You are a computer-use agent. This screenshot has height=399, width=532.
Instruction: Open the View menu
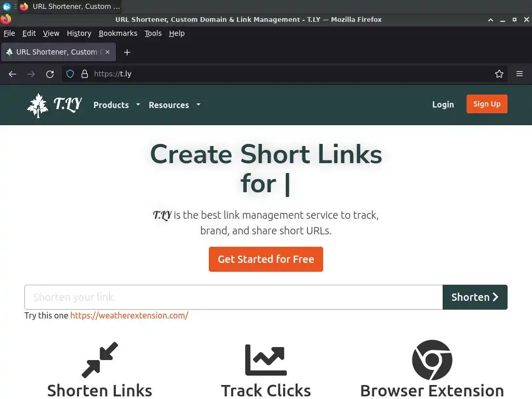click(x=51, y=33)
